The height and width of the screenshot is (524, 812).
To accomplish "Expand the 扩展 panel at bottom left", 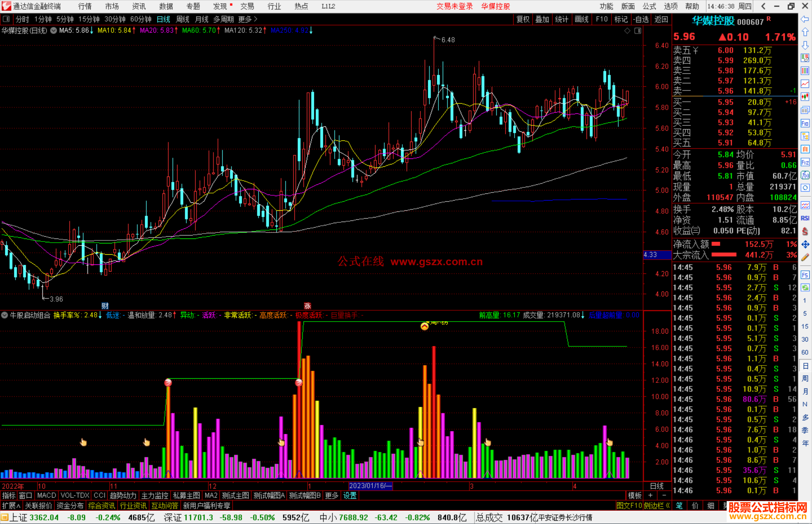I will tap(11, 506).
